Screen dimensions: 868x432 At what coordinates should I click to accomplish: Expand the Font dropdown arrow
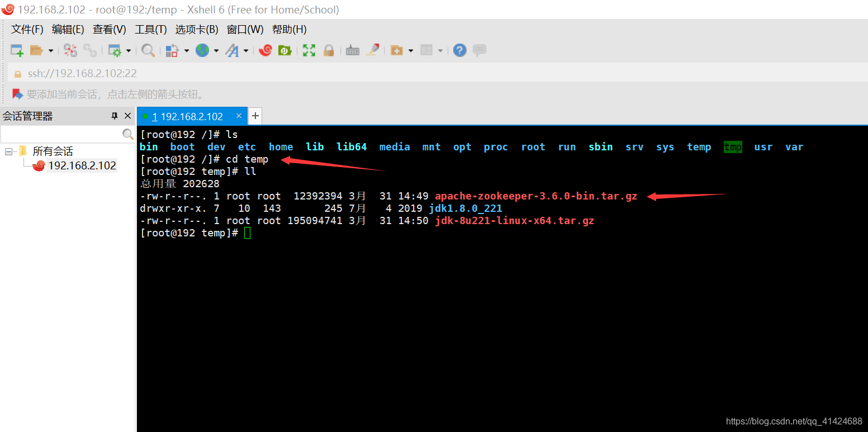coord(246,51)
